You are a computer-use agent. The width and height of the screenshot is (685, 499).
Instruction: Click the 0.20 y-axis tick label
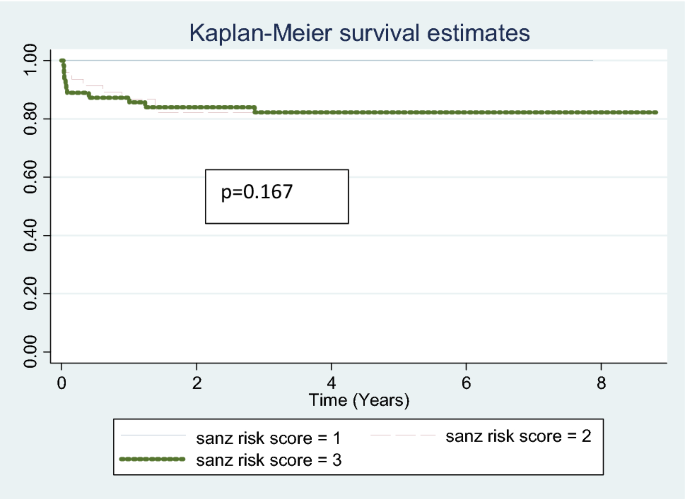[32, 293]
